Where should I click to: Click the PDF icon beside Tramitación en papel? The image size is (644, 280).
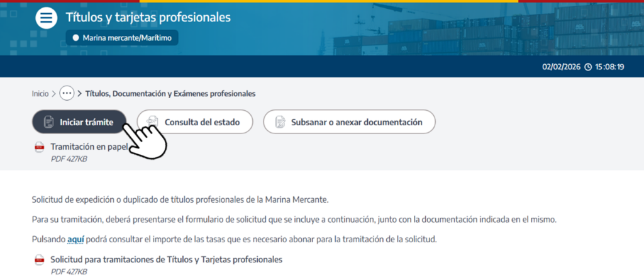coord(40,148)
